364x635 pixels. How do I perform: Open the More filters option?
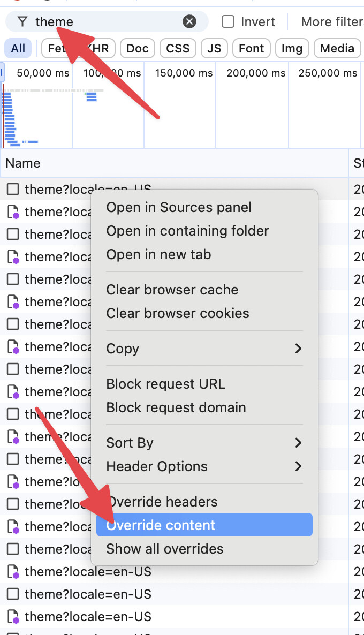coord(332,22)
